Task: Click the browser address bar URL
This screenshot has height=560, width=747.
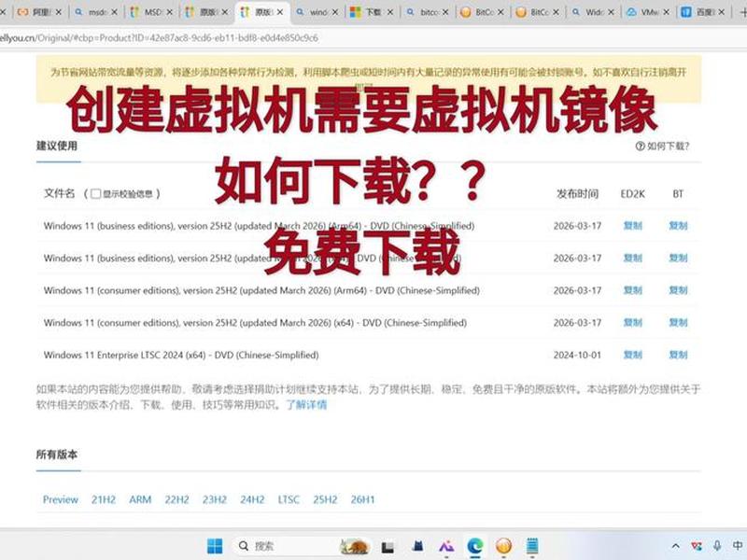Action: 159,37
